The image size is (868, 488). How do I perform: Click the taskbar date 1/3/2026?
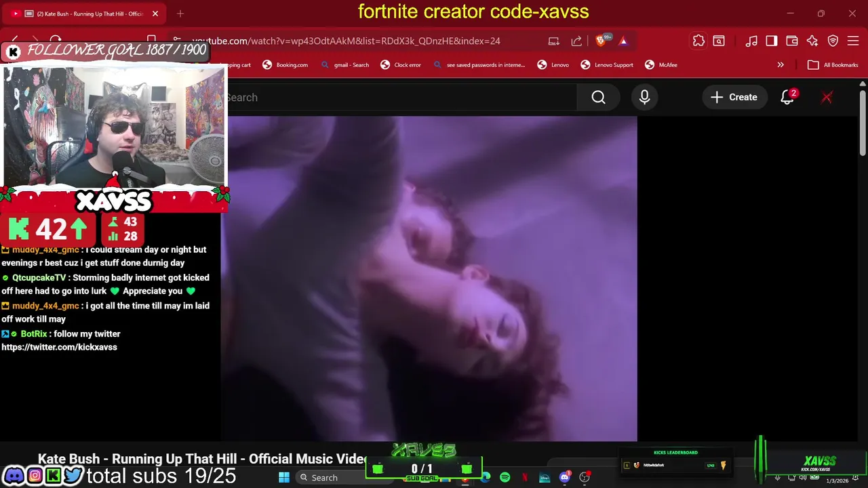(x=837, y=481)
